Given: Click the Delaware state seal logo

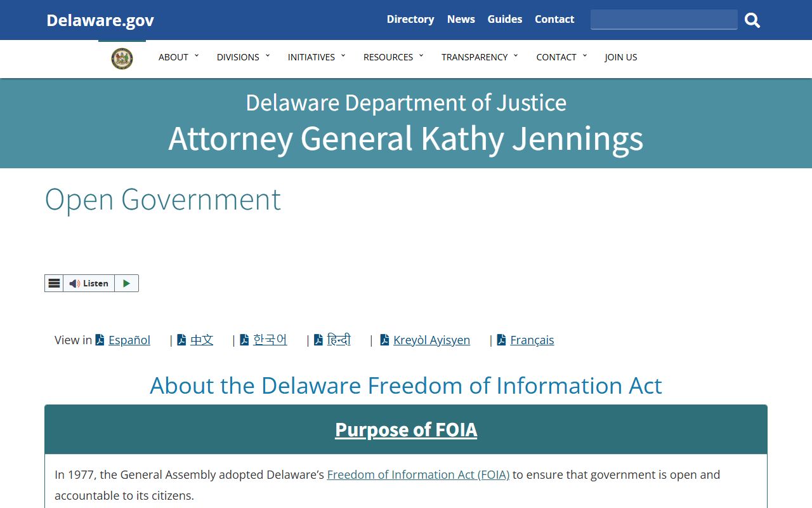Looking at the screenshot, I should click(x=122, y=58).
